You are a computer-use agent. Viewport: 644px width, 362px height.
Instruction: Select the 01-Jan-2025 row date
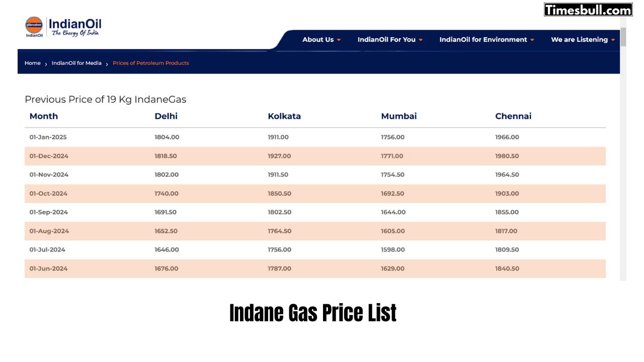click(48, 137)
